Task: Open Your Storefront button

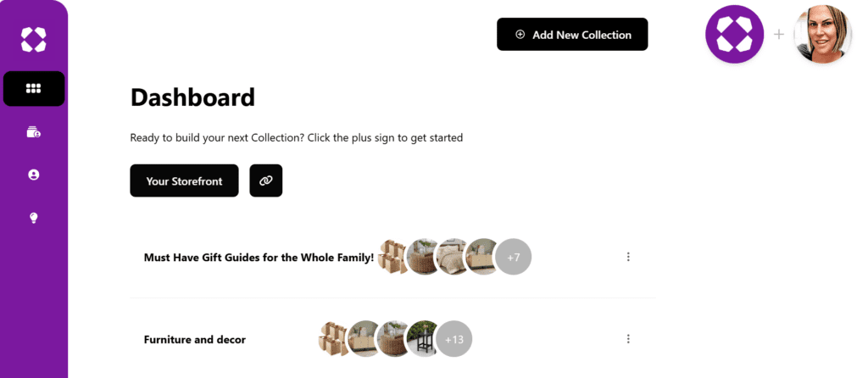Action: [x=184, y=181]
